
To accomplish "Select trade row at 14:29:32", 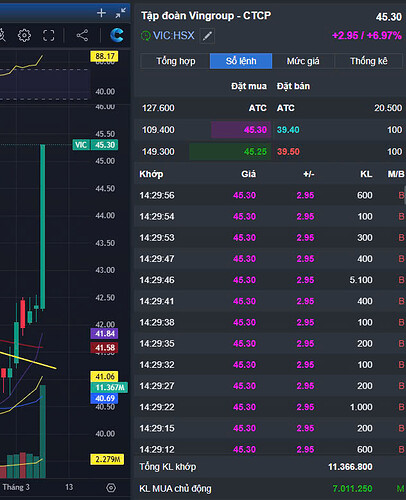I will (x=270, y=365).
